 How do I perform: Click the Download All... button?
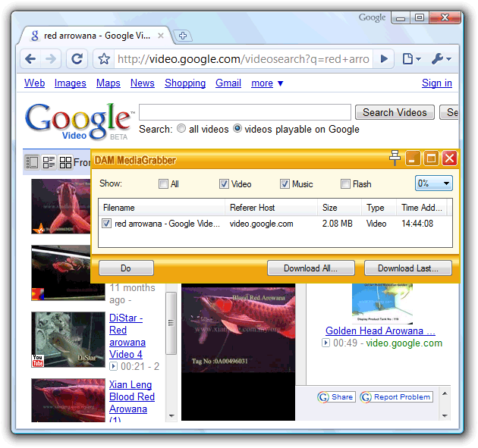(x=310, y=268)
